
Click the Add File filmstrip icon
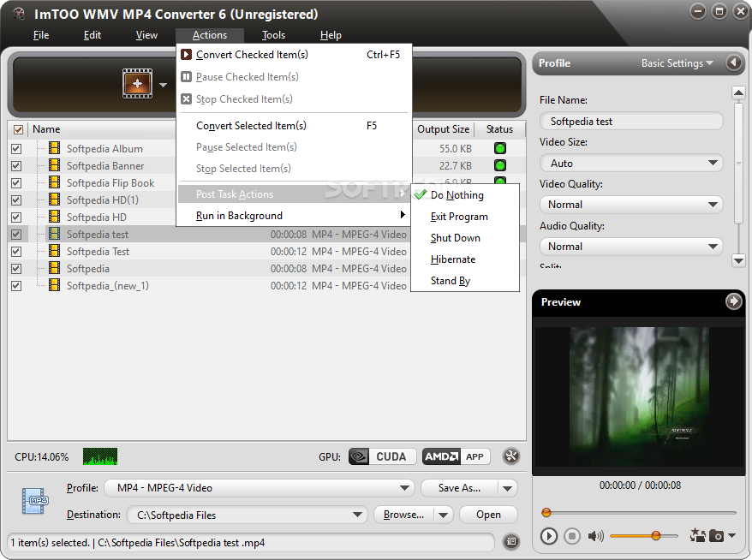click(137, 83)
